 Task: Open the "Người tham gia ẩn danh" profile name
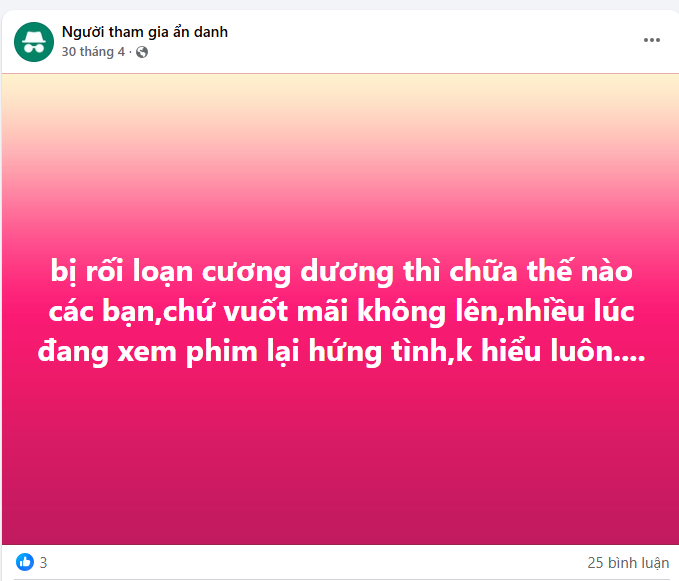[145, 32]
